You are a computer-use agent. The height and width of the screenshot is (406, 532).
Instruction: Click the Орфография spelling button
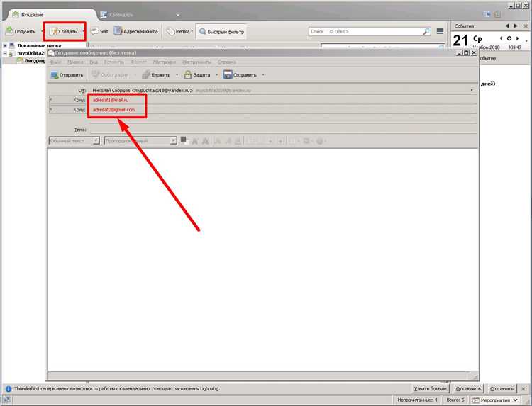pos(111,74)
